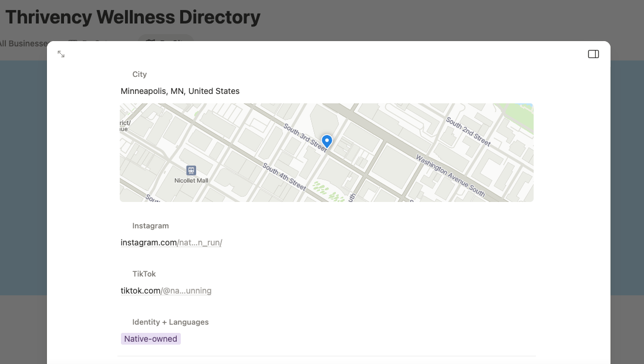Click the City property label
The width and height of the screenshot is (644, 364).
(x=140, y=75)
